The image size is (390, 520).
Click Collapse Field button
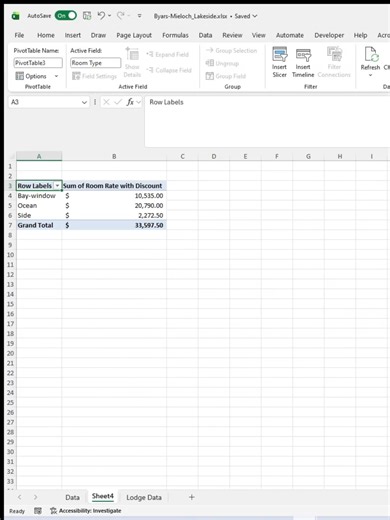(169, 70)
